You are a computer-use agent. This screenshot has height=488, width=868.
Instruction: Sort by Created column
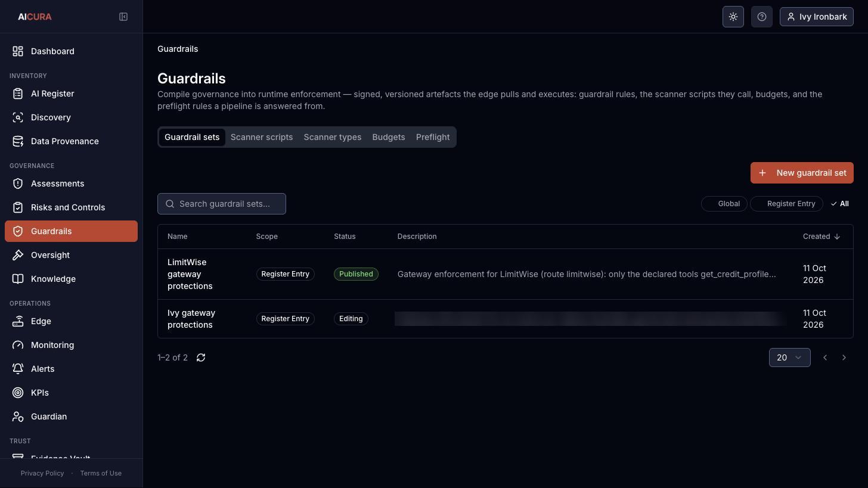(x=821, y=237)
